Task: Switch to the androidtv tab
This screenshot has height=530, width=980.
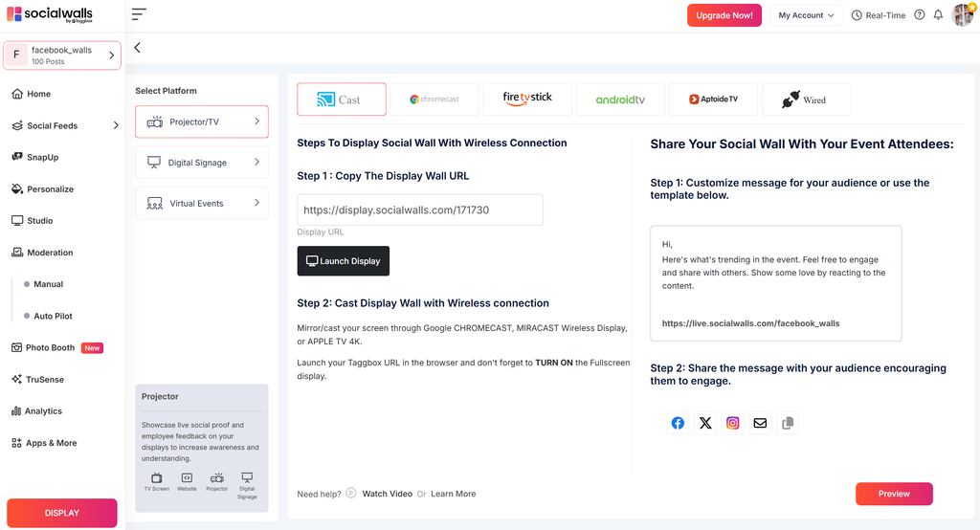Action: [x=620, y=99]
